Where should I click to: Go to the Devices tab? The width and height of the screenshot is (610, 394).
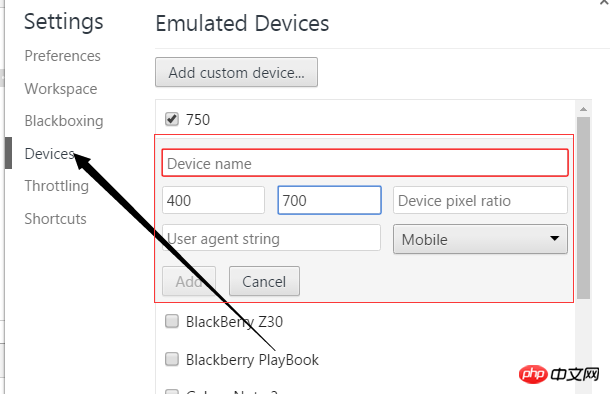[x=49, y=154]
